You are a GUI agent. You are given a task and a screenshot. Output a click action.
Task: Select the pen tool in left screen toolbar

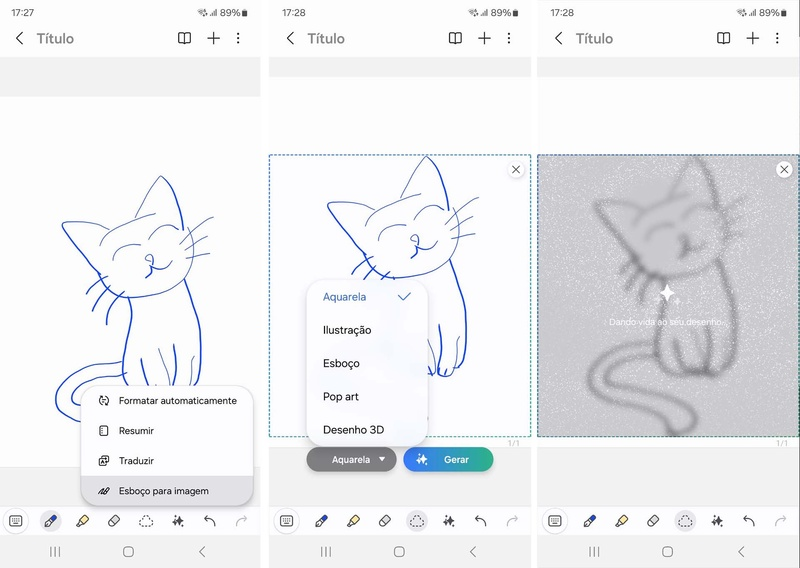coord(51,521)
